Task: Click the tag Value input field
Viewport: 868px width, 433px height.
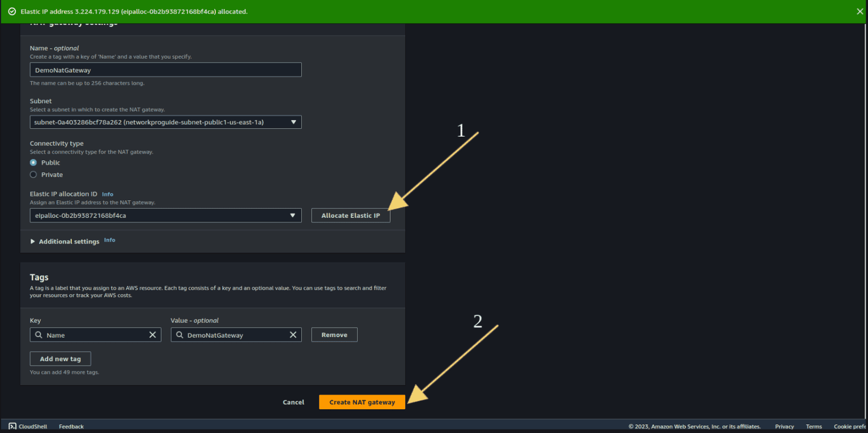Action: pos(236,335)
